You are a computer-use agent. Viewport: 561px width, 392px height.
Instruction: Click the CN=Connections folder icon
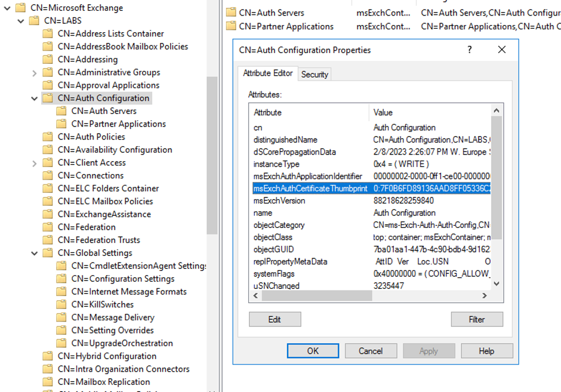click(x=48, y=175)
